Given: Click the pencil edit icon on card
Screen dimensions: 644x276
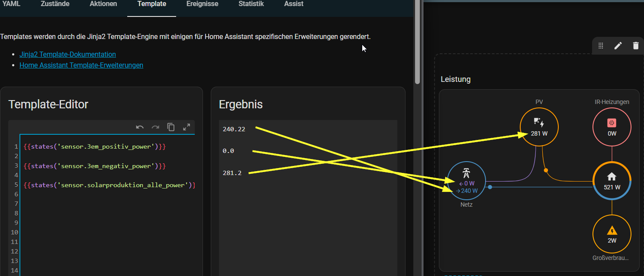Looking at the screenshot, I should [x=618, y=45].
